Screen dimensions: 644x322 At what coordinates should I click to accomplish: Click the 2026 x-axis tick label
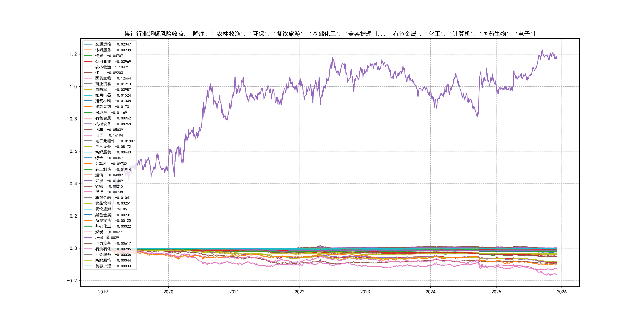(x=562, y=292)
